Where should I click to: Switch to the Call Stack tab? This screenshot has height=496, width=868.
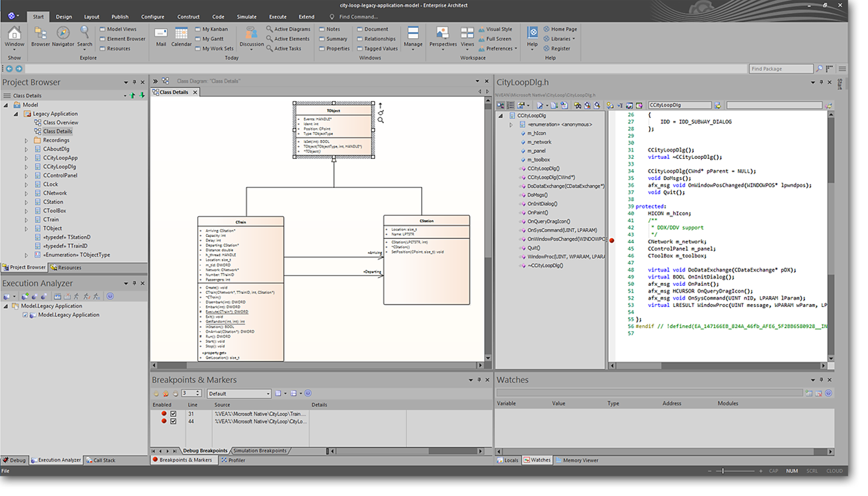tap(101, 461)
